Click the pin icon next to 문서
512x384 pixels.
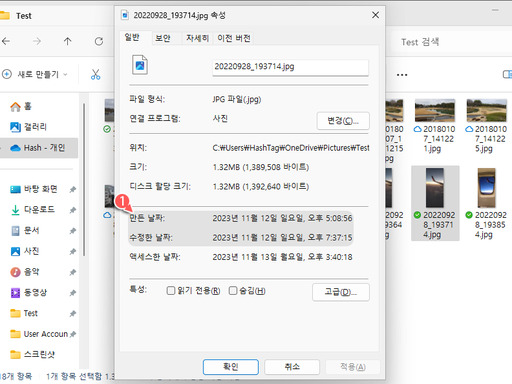tap(73, 231)
